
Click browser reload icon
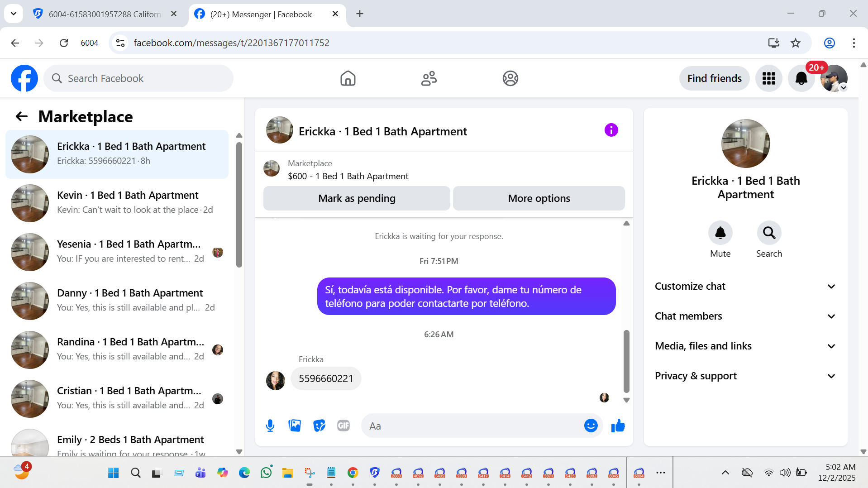tap(64, 43)
